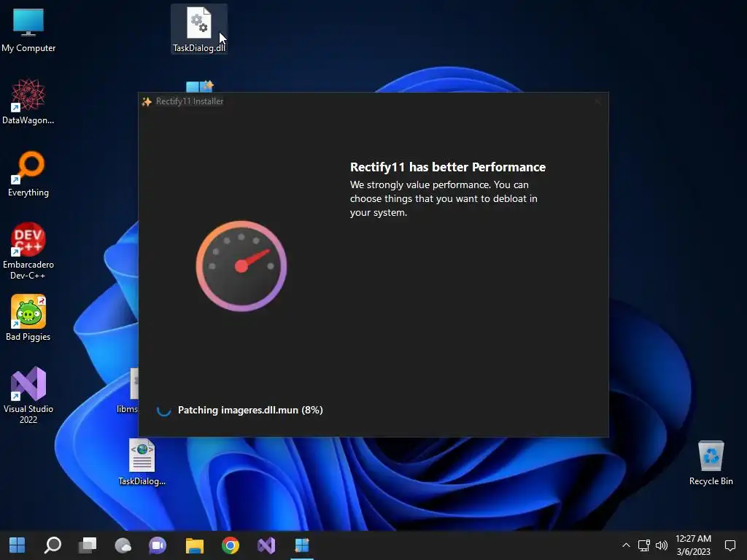Open Visual Studio from the taskbar
Screen dimensions: 747x560
pyautogui.click(x=266, y=545)
